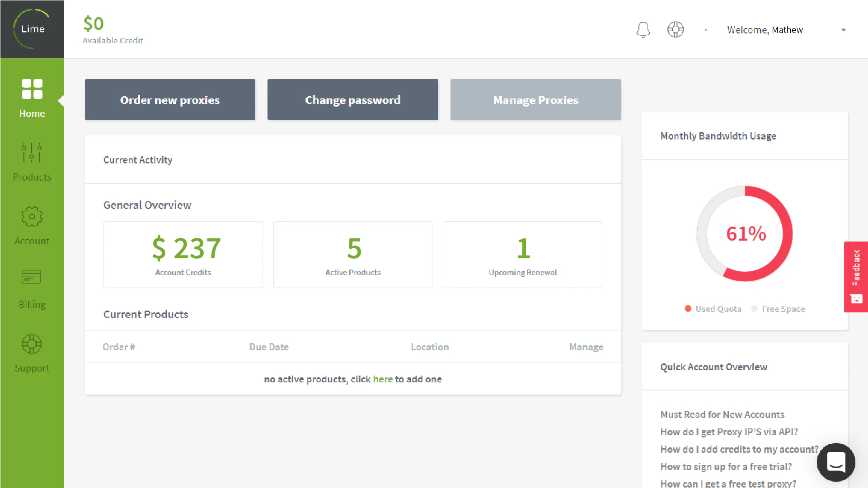Open 'How to sign up for a free trial?'
Viewport: 868px width, 488px height.
pyautogui.click(x=726, y=466)
